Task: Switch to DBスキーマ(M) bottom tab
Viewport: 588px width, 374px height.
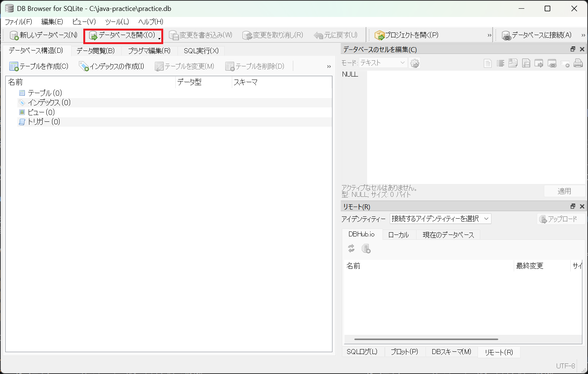Action: click(x=452, y=352)
